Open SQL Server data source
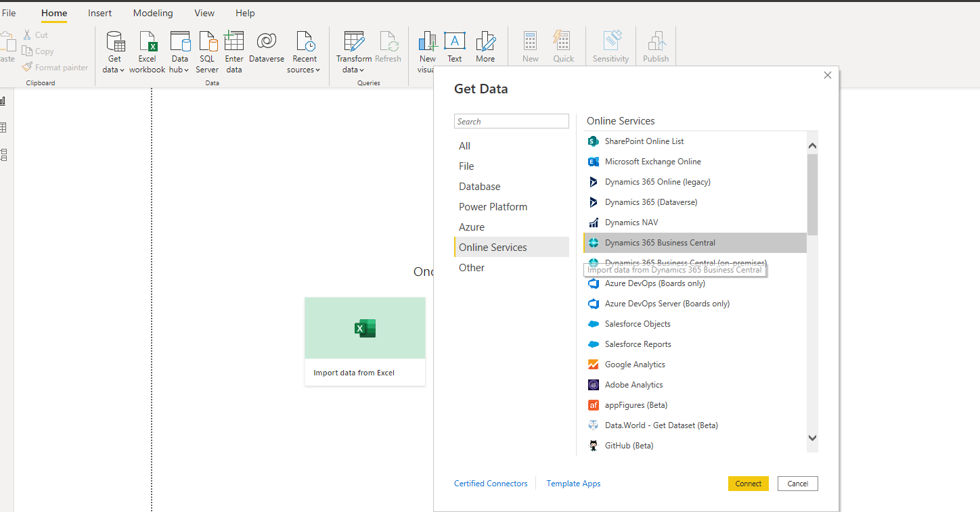The image size is (980, 512). (x=207, y=43)
